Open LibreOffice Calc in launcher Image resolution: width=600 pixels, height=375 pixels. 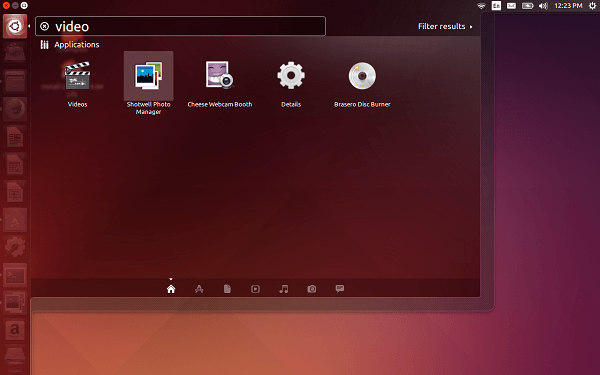click(x=15, y=165)
